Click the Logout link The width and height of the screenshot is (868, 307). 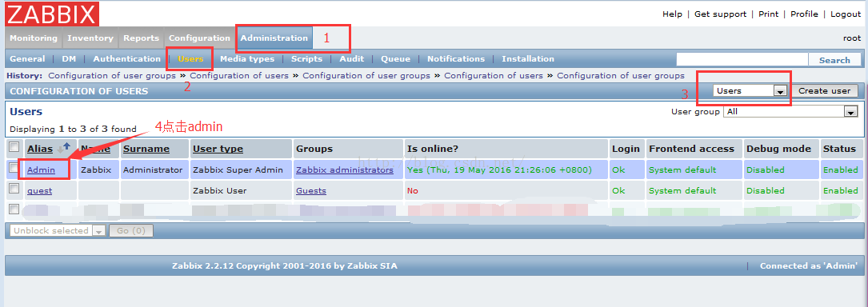846,14
